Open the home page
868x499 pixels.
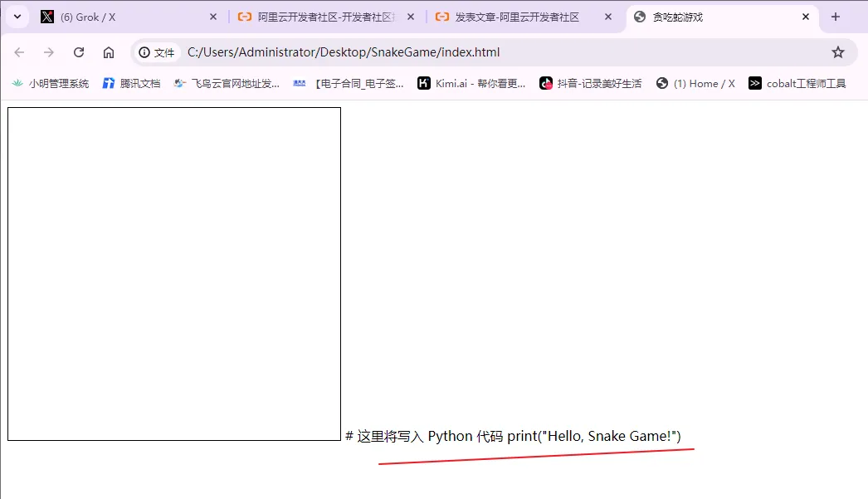(x=109, y=52)
